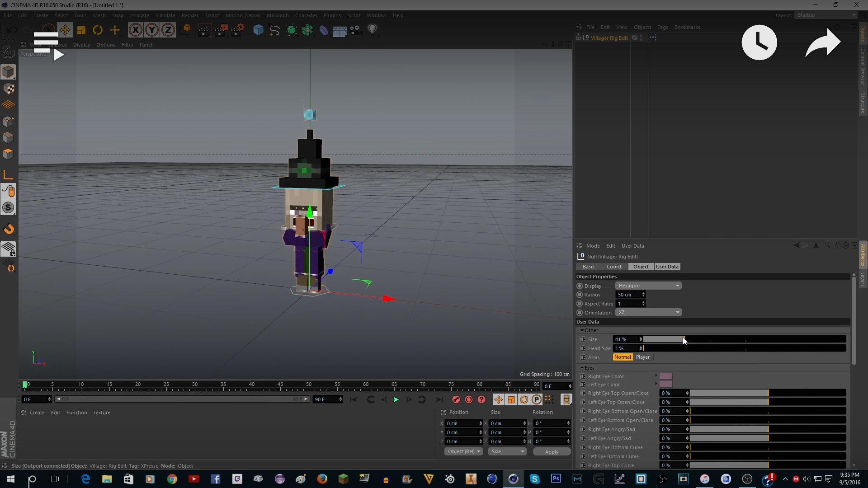
Task: Expand the Left Eye Color triangle
Action: (x=656, y=384)
